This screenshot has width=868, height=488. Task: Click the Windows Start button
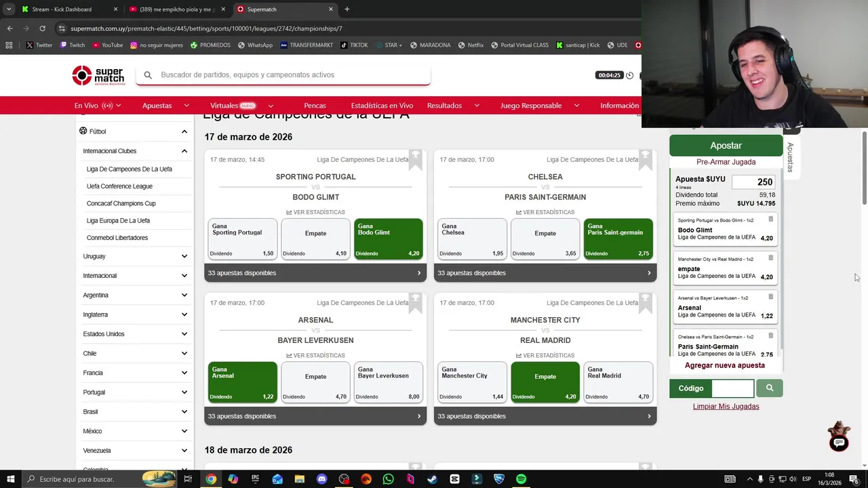[x=10, y=479]
